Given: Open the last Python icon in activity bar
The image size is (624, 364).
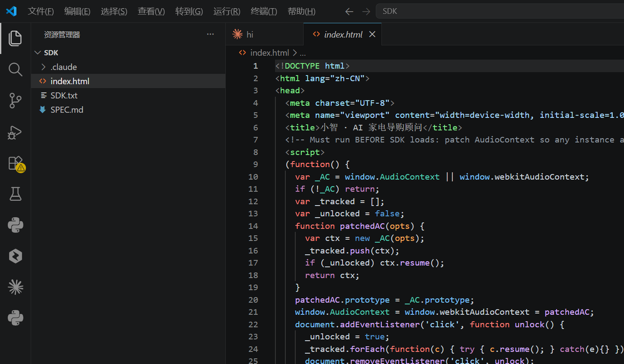Looking at the screenshot, I should point(16,318).
